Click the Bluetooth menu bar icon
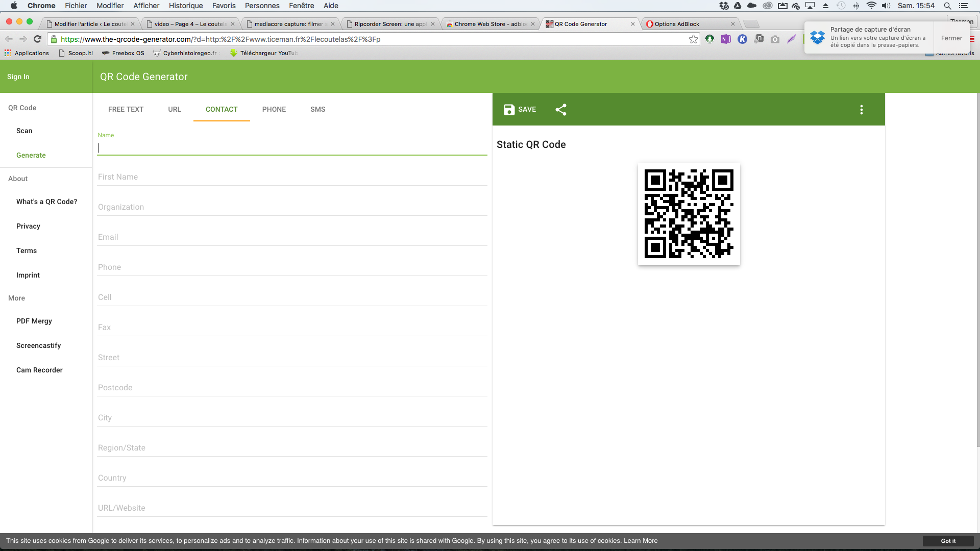 (856, 6)
